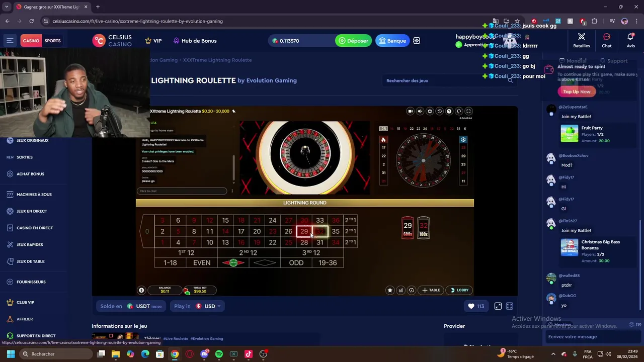Toggle game video camera icon
644x362 pixels.
tap(411, 111)
